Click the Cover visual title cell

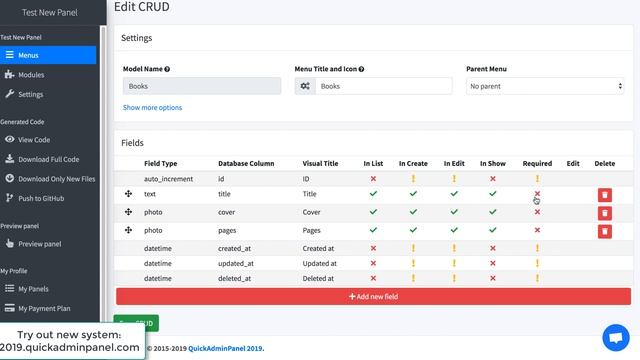[311, 212]
